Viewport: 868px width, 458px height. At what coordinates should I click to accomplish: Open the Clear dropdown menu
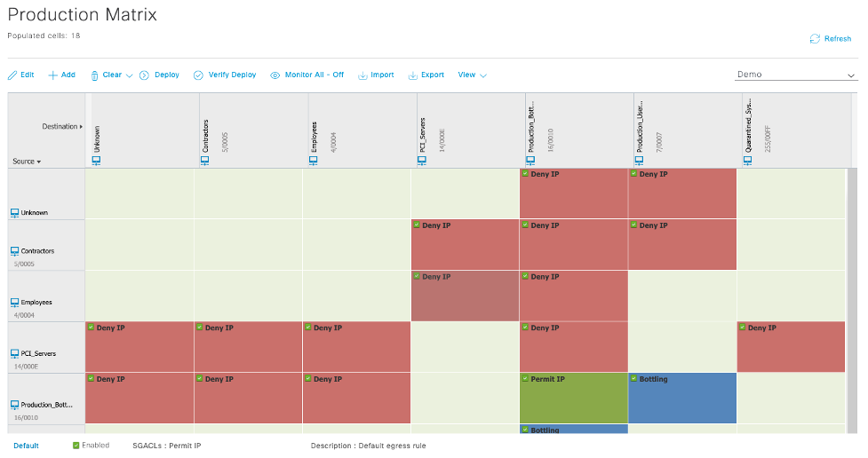129,75
